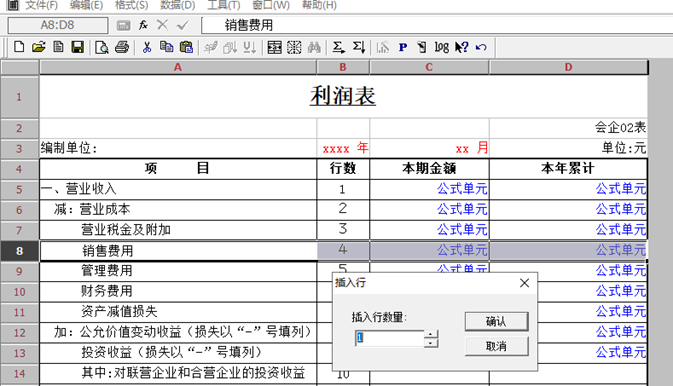This screenshot has height=386, width=673.
Task: Click the dotted grid cell borders icon
Action: point(294,47)
